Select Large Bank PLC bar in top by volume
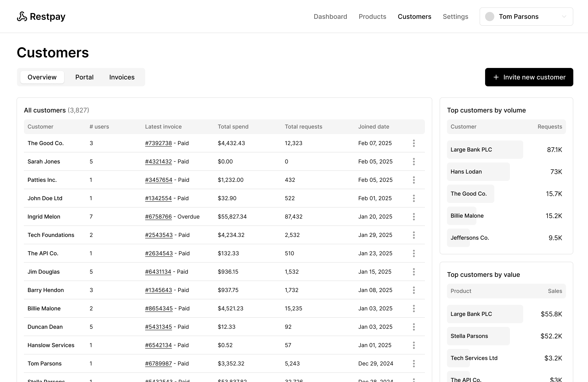588x382 pixels. coord(485,150)
